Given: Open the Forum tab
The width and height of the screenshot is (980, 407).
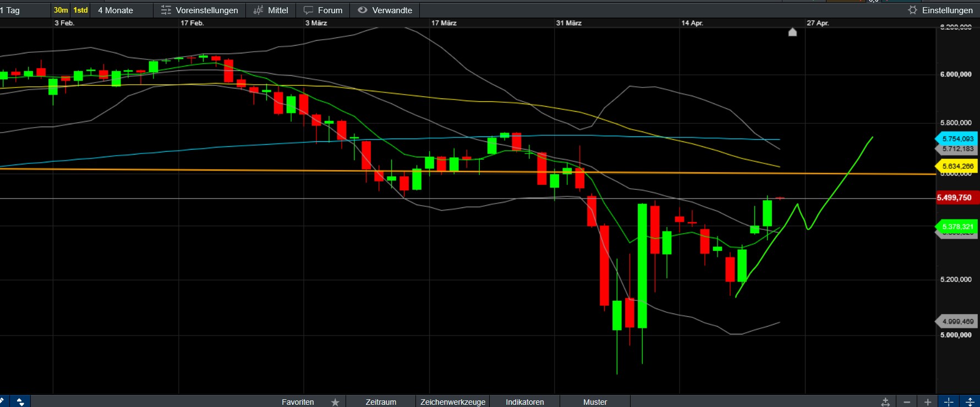Looking at the screenshot, I should coord(323,10).
